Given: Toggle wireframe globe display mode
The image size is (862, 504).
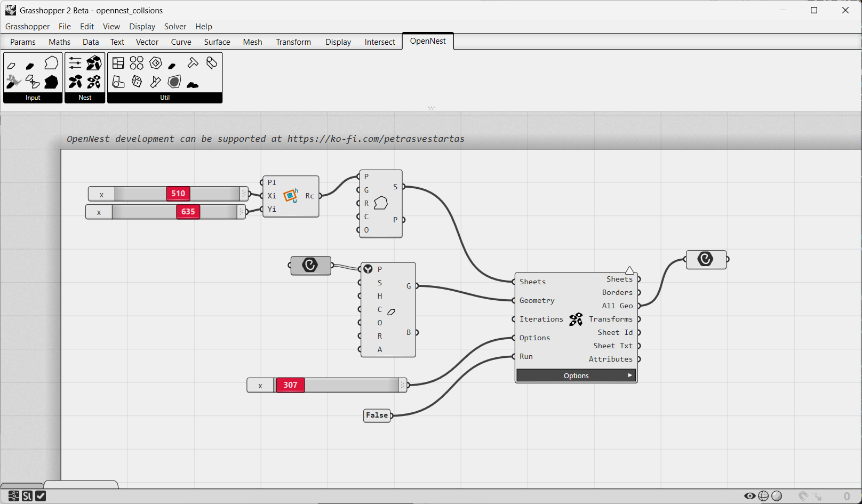Looking at the screenshot, I should point(763,496).
